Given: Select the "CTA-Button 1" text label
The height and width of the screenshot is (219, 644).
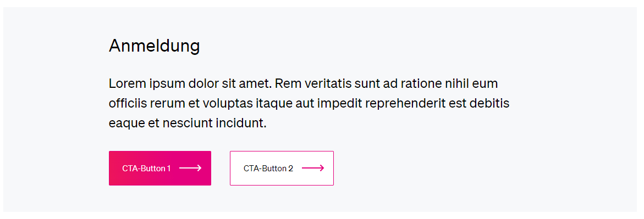Looking at the screenshot, I should 146,169.
